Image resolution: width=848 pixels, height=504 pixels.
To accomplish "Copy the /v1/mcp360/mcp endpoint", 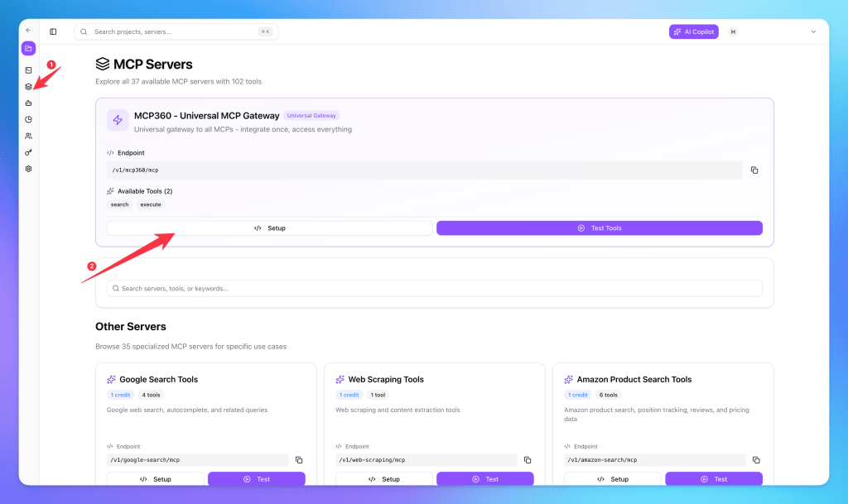I will pyautogui.click(x=754, y=170).
